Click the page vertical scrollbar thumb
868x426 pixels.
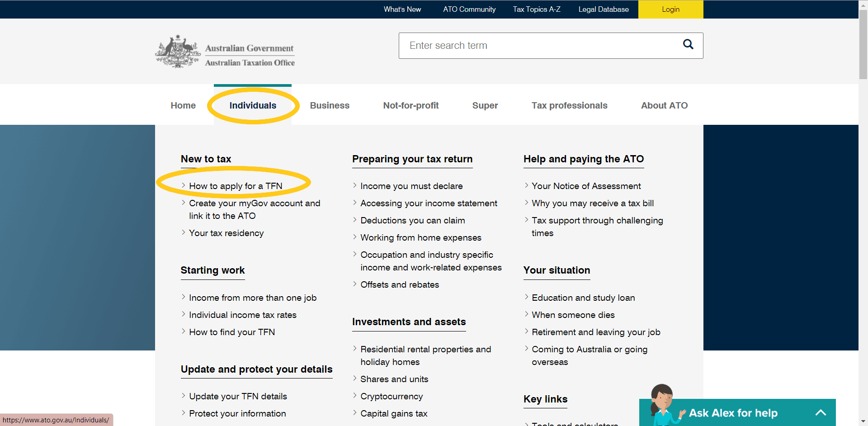coord(863,44)
